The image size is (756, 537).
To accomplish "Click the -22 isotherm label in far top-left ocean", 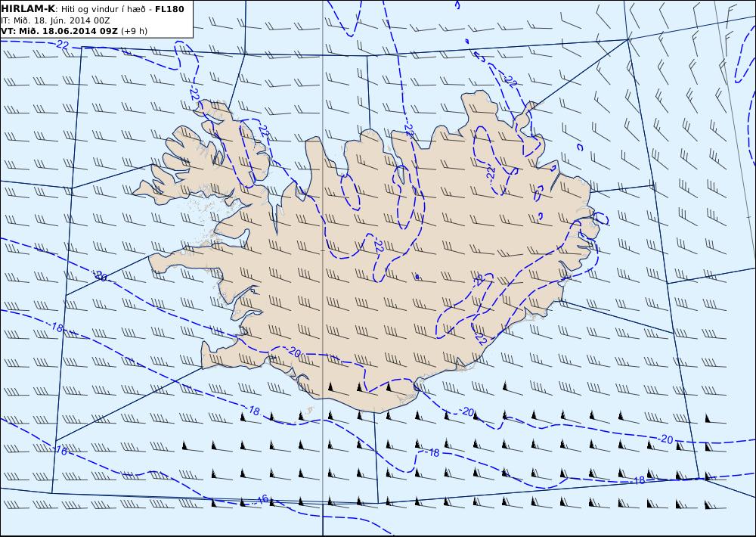I will tap(62, 45).
